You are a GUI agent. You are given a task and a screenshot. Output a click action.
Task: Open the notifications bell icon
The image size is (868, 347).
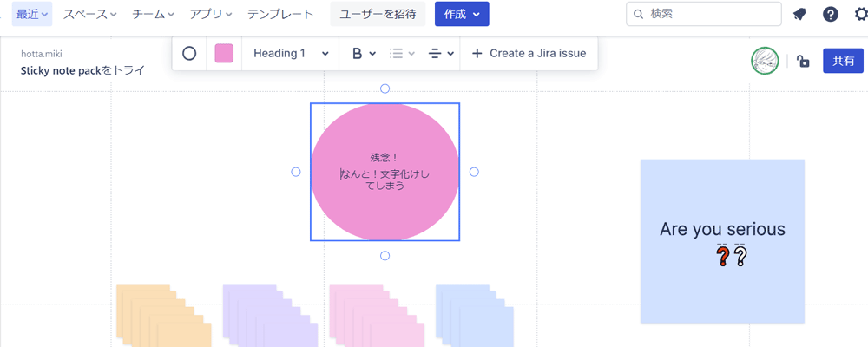tap(799, 15)
